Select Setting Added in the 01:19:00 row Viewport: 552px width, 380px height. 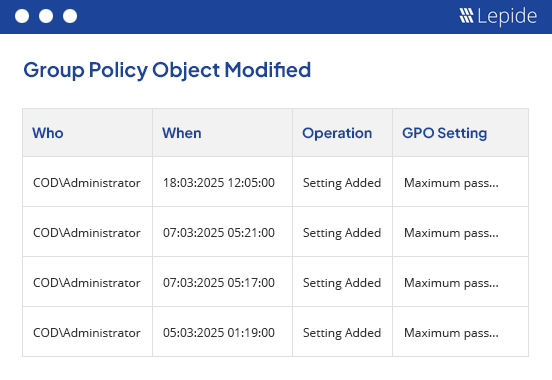pos(342,333)
